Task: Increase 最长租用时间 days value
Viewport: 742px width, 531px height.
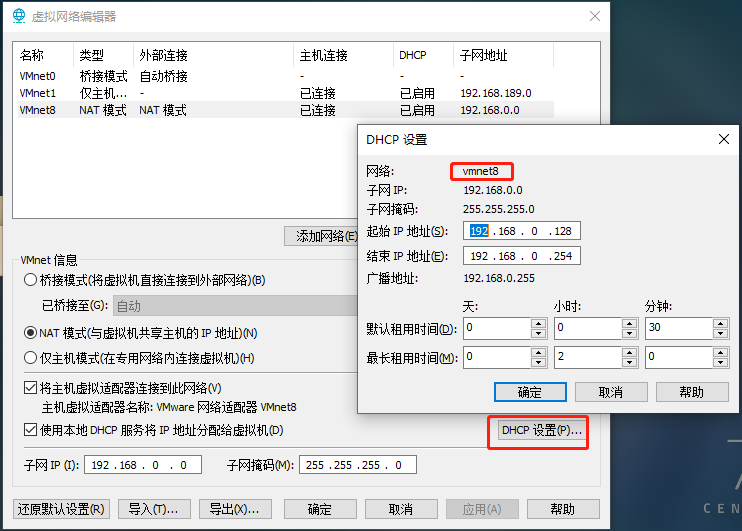Action: [538, 353]
